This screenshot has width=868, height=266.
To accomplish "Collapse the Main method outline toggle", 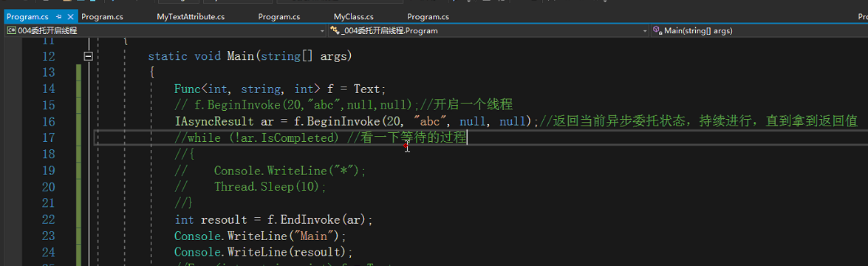I will tap(87, 56).
